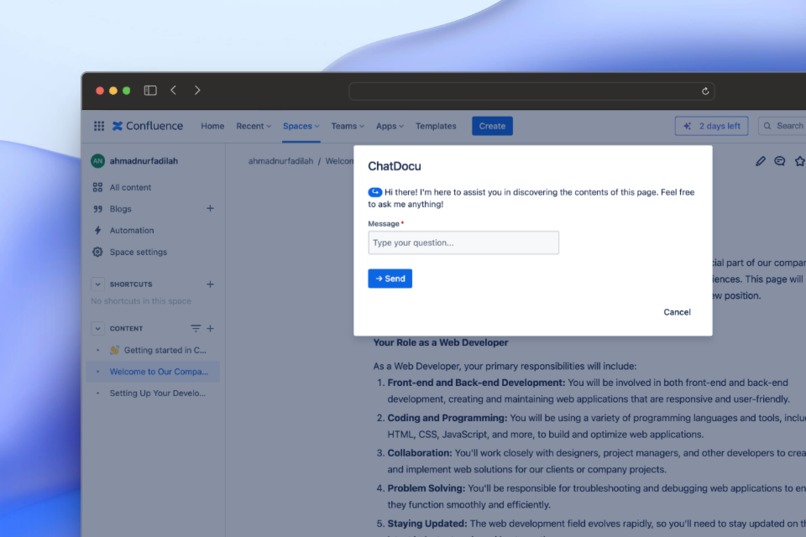
Task: Click the AN space avatar
Action: pyautogui.click(x=98, y=161)
